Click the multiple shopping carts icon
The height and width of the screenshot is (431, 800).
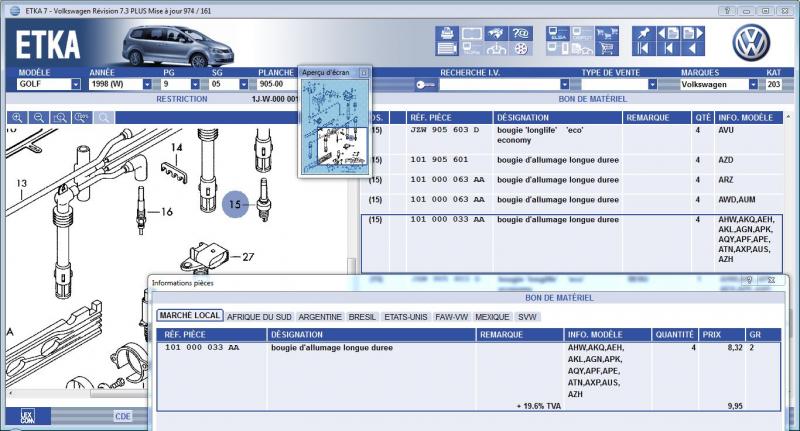tap(607, 34)
